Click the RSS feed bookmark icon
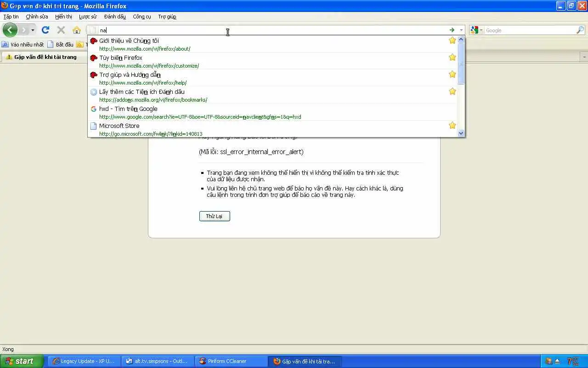588x368 pixels. point(80,45)
